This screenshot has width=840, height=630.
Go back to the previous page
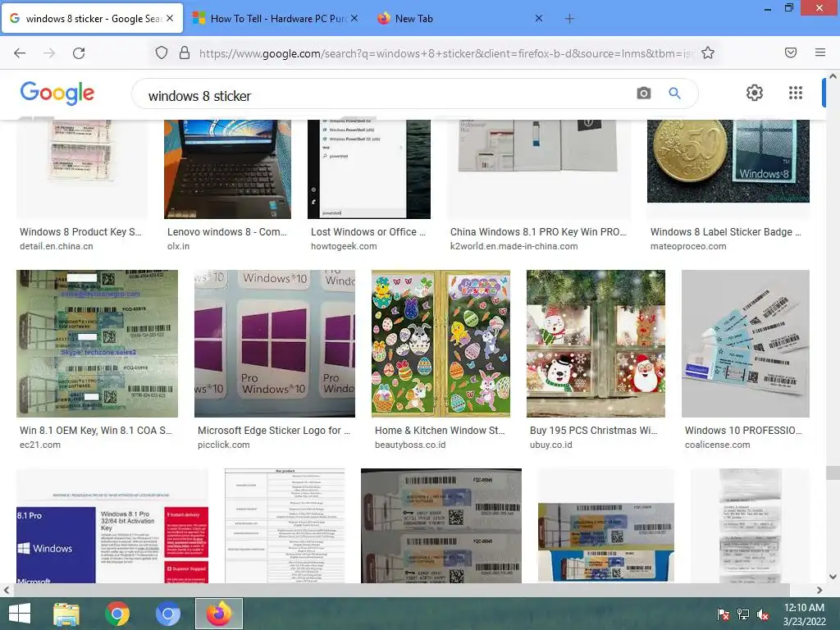click(x=20, y=53)
